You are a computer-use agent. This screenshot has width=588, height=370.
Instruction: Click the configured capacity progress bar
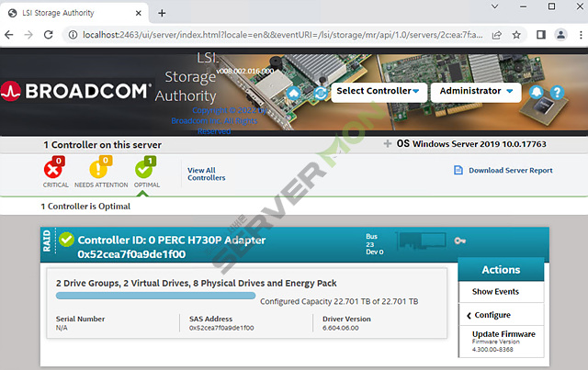(155, 296)
